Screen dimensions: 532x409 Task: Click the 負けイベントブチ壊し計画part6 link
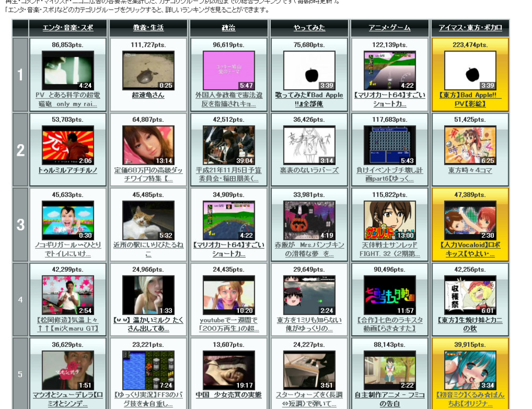(389, 174)
